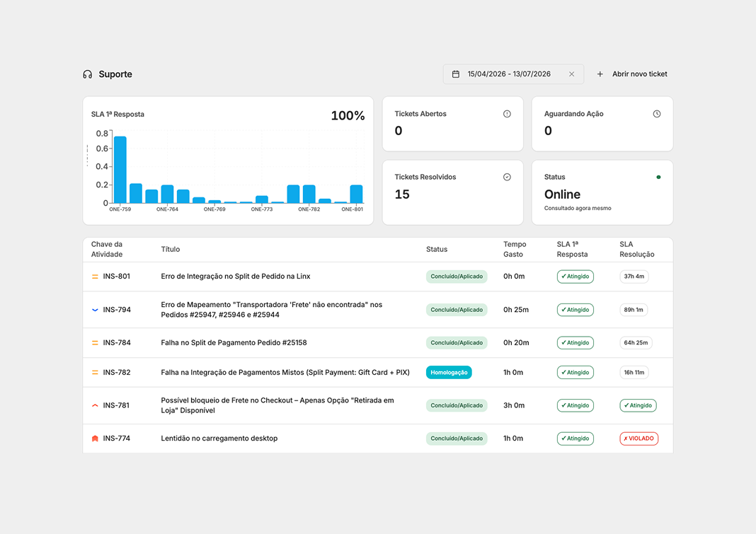Select the Status column header

click(x=436, y=249)
